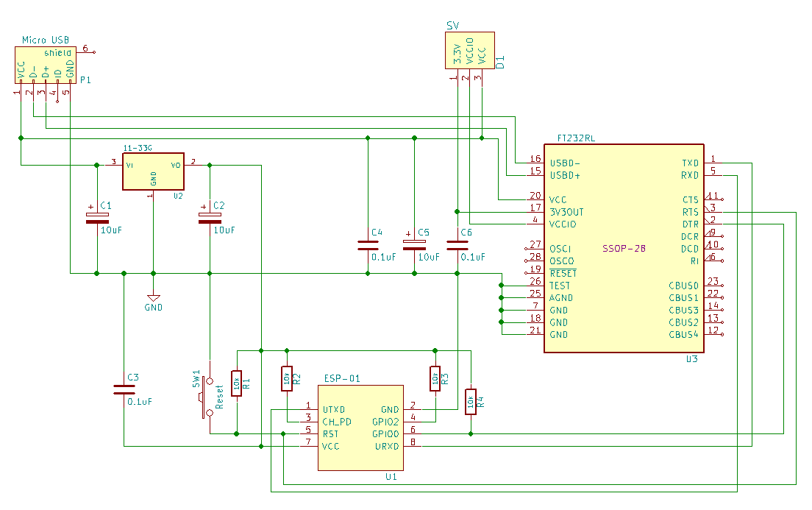Click the junction dot on the VCC net
812x510 pixels.
click(x=20, y=138)
